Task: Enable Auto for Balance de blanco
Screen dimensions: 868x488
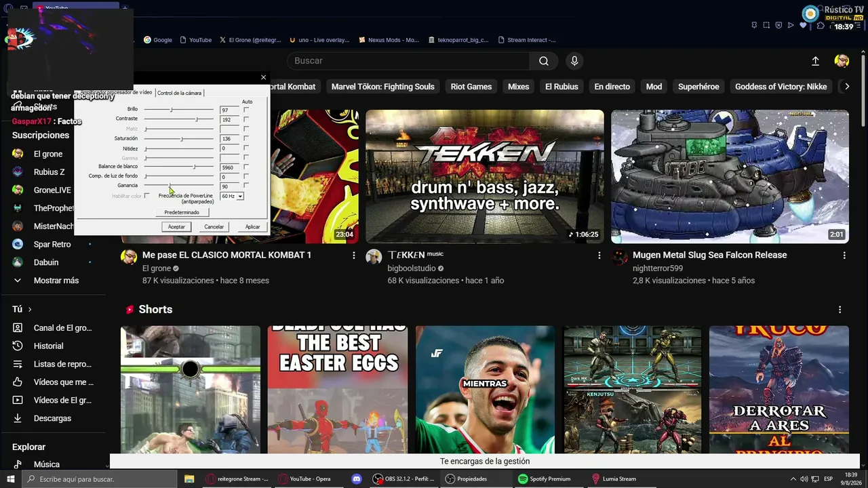Action: [246, 167]
